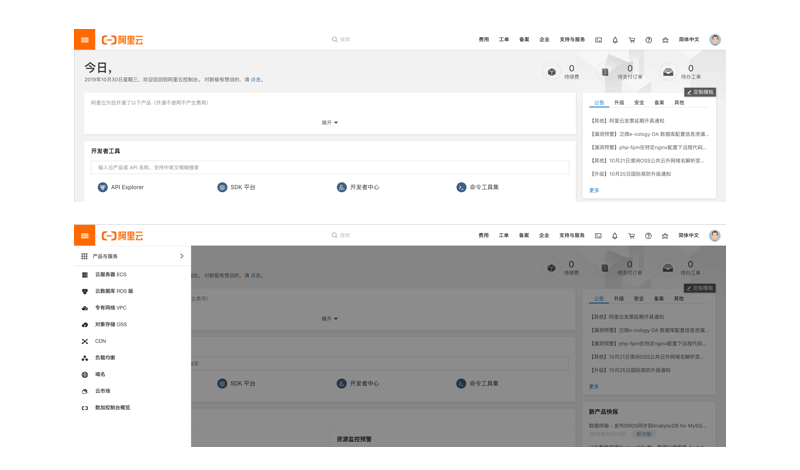Open notifications bell in bottom screenshot
This screenshot has height=470, width=800.
pos(615,236)
